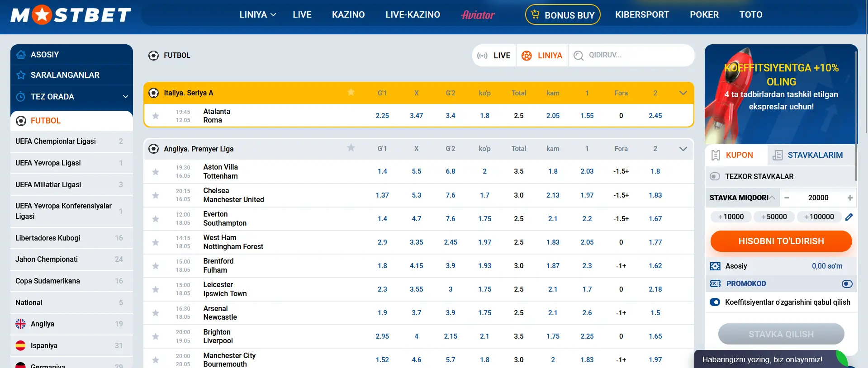Star the Manchester City vs Bournemouth match

[x=156, y=360]
